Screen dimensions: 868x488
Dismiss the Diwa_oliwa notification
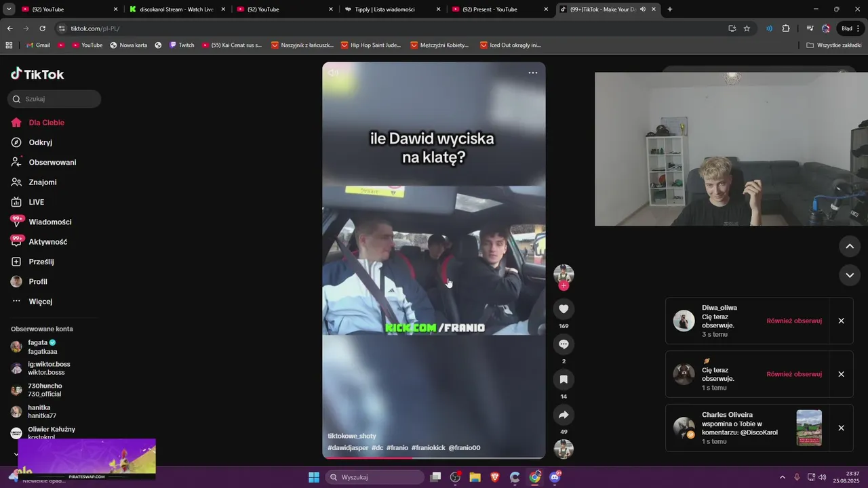pos(841,321)
